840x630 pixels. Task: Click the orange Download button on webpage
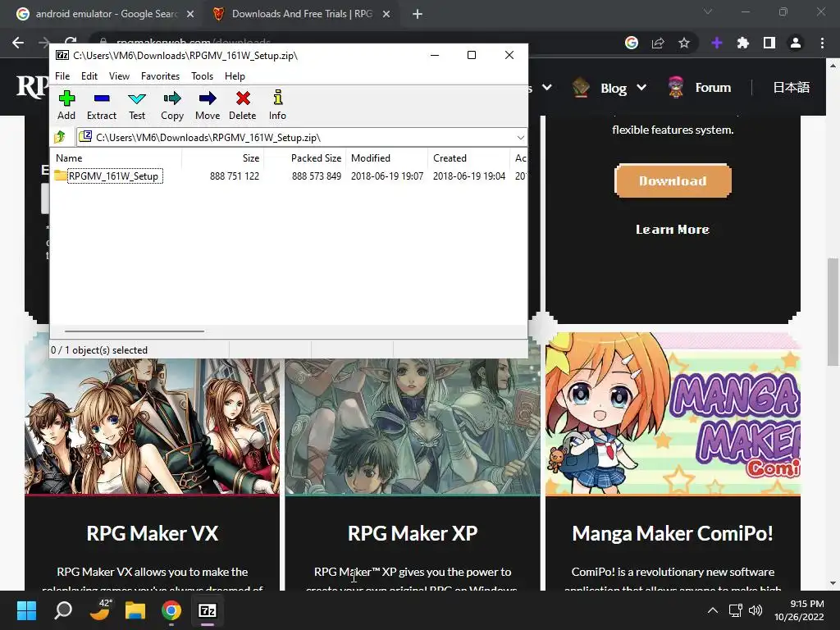(673, 181)
